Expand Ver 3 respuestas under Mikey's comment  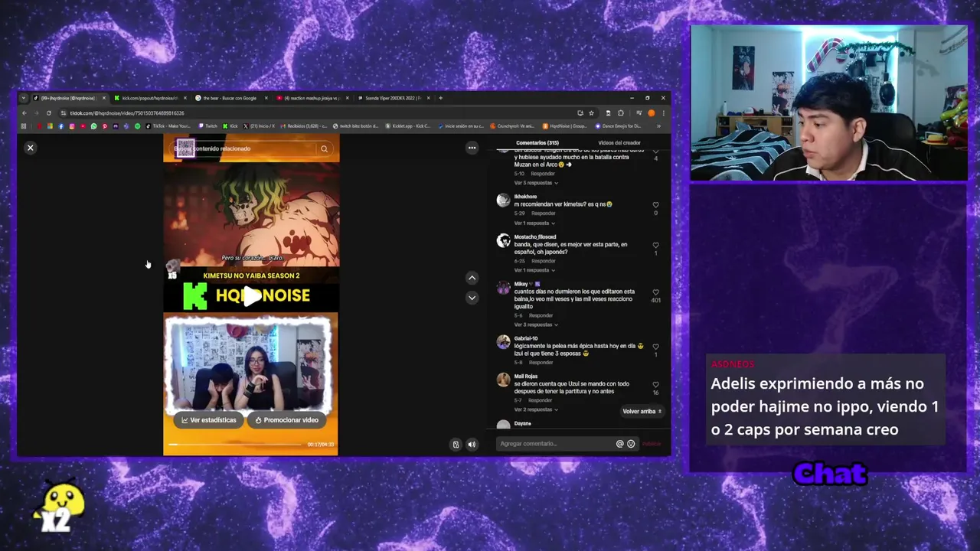click(536, 324)
